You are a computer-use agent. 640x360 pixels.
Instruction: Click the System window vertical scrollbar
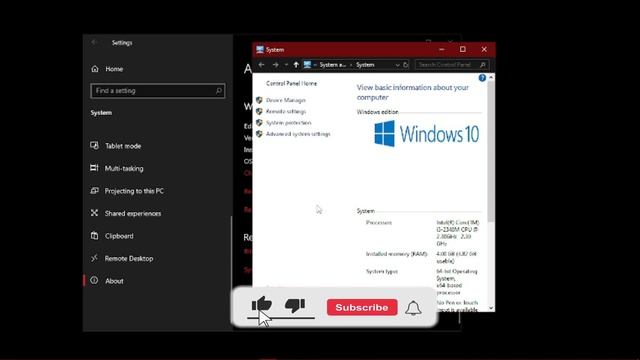[x=491, y=151]
